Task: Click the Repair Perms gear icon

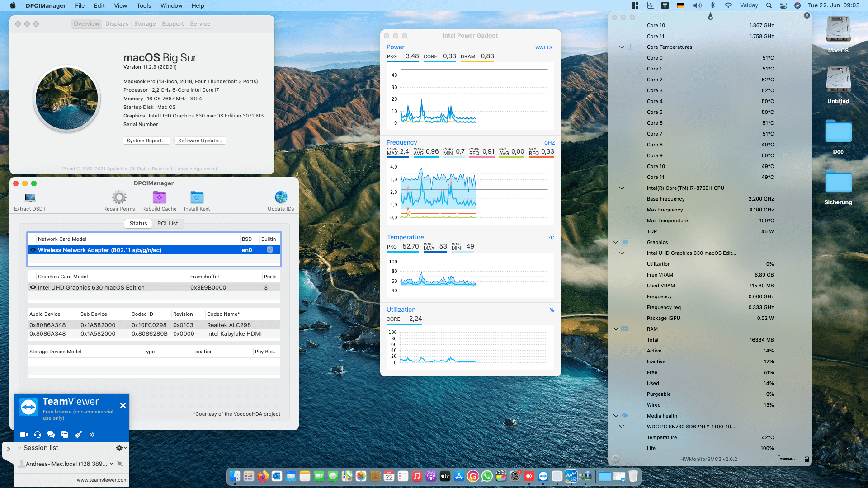Action: pyautogui.click(x=119, y=197)
